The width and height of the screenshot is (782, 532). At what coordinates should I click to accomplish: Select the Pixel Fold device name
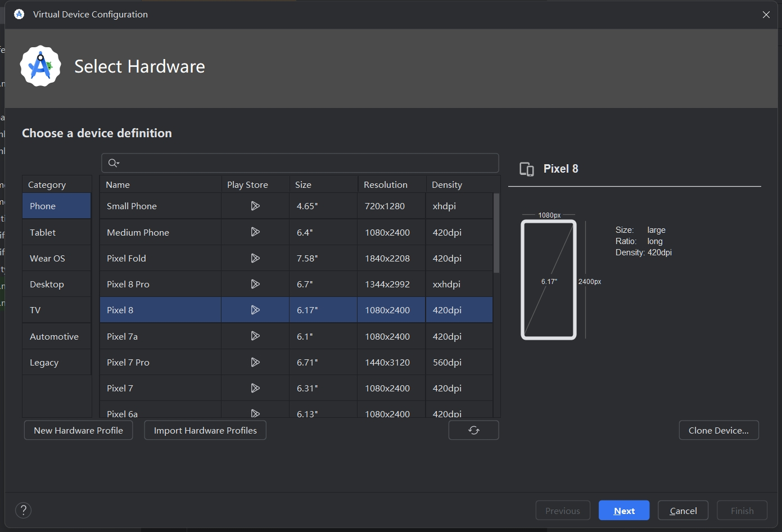tap(126, 258)
